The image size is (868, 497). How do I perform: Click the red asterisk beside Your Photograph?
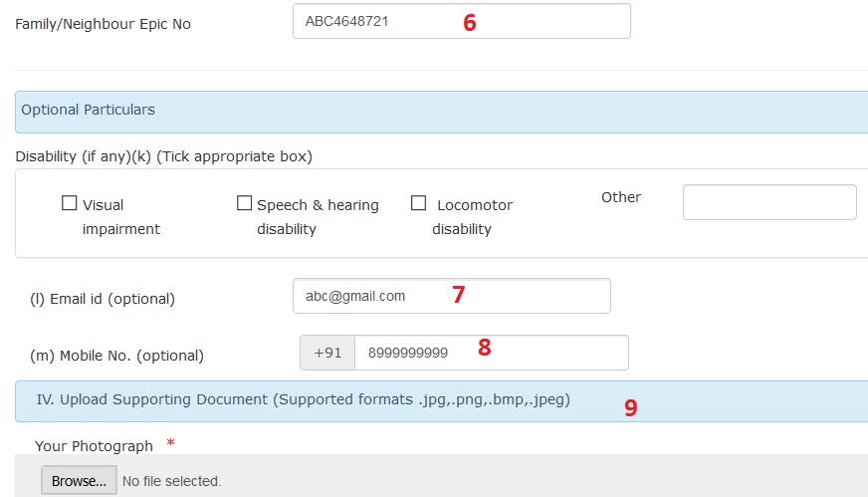click(170, 442)
